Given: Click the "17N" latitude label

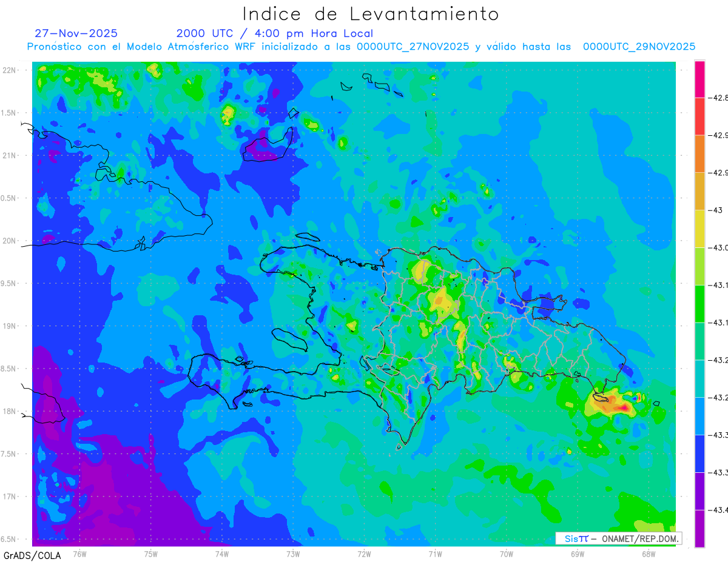Looking at the screenshot, I should (x=9, y=497).
